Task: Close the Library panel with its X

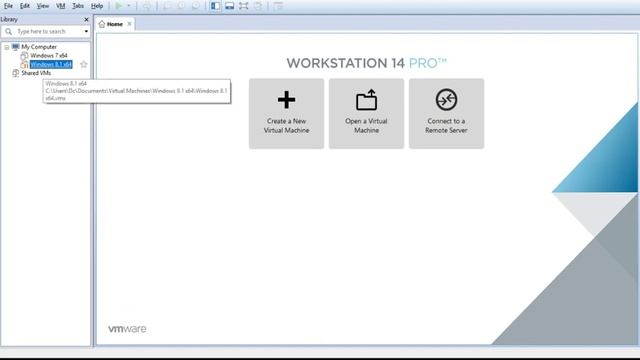Action: 86,19
